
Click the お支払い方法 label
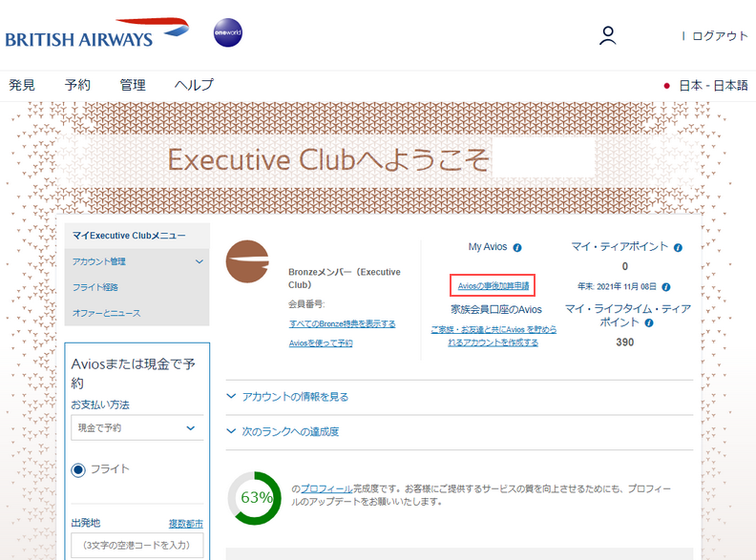100,404
